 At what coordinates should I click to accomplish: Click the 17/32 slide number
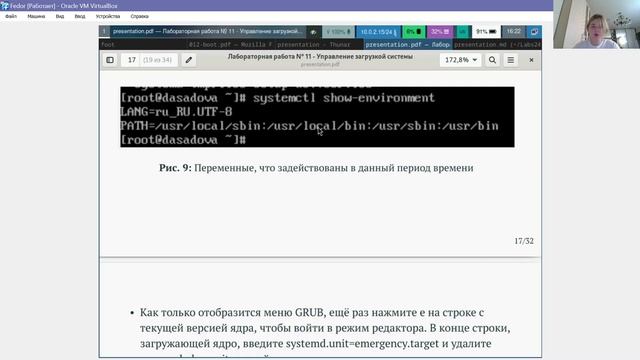[524, 241]
